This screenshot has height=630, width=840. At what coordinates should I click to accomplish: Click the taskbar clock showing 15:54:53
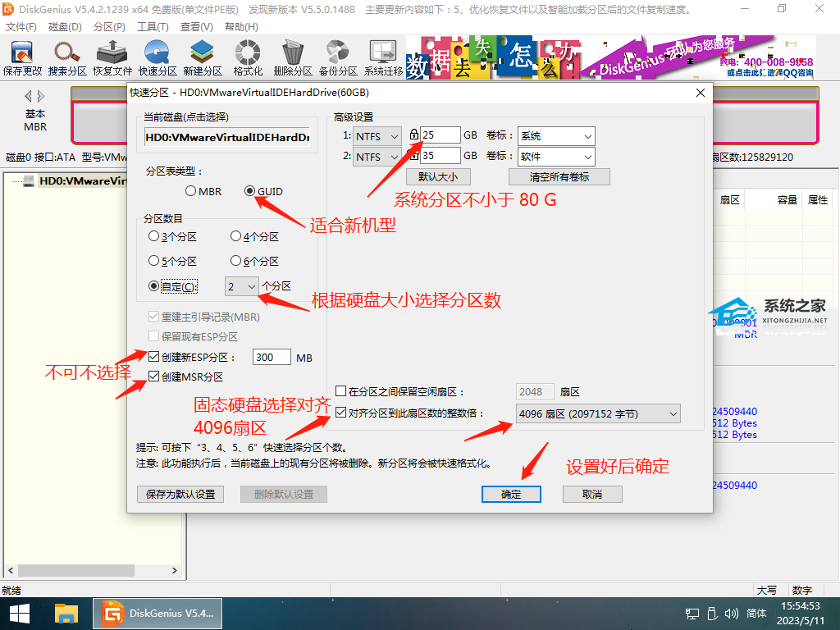pyautogui.click(x=801, y=606)
